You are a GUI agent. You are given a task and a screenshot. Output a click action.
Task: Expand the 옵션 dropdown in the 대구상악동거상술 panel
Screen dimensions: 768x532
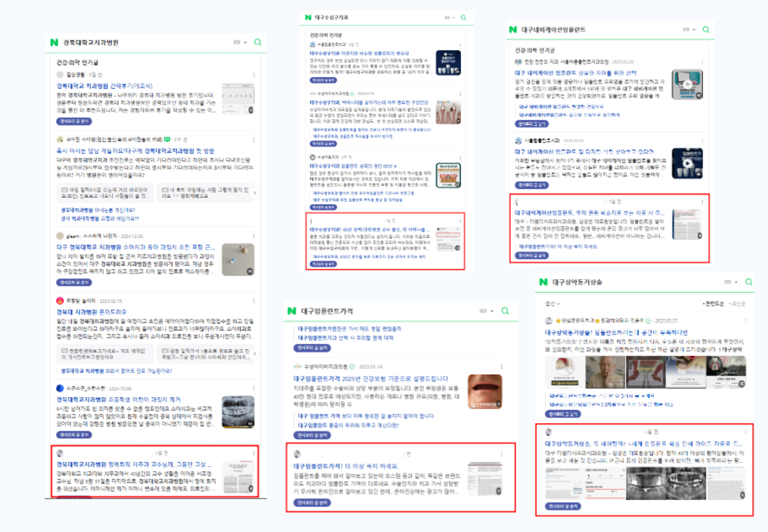(552, 303)
